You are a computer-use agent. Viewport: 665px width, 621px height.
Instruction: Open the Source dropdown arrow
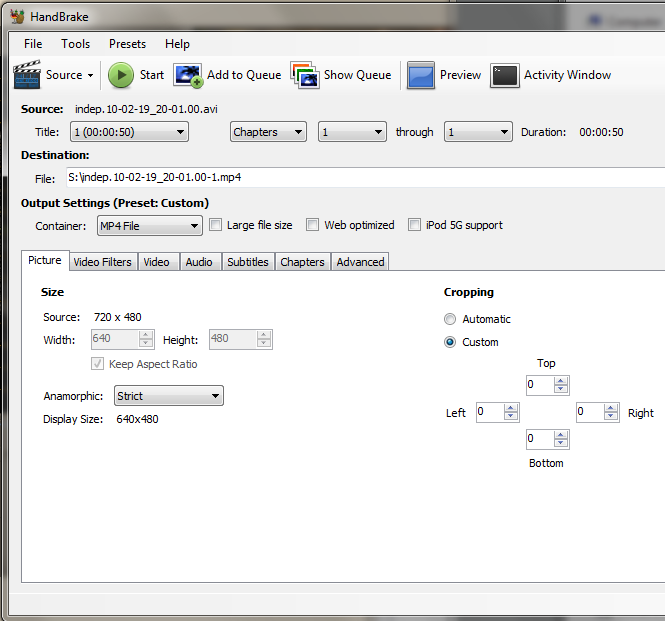pos(90,76)
